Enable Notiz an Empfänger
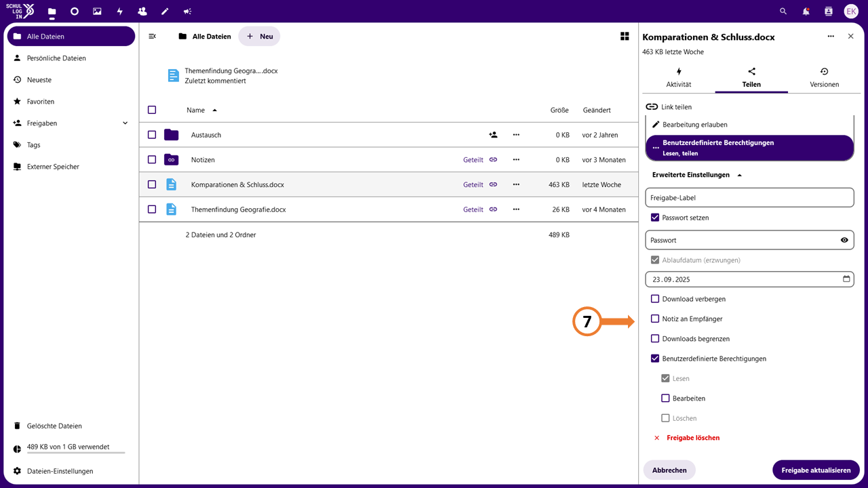 tap(655, 319)
